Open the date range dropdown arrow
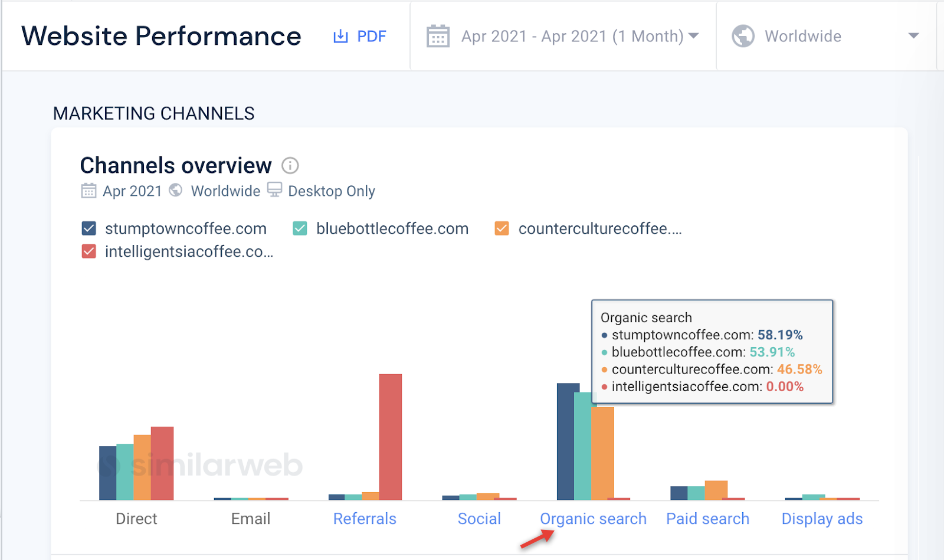This screenshot has width=944, height=560. pos(694,36)
